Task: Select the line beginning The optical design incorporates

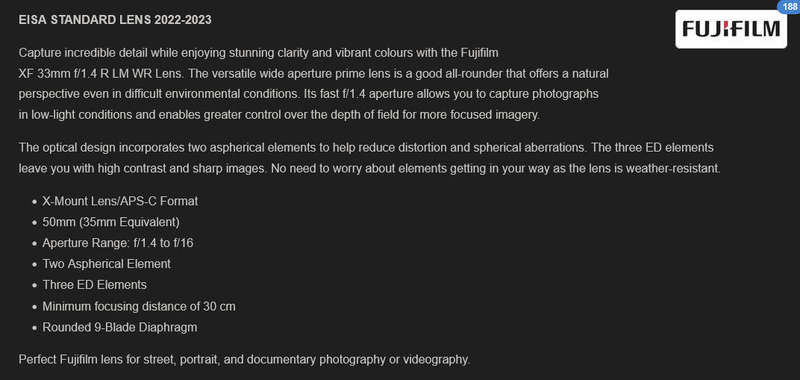Action: click(366, 148)
